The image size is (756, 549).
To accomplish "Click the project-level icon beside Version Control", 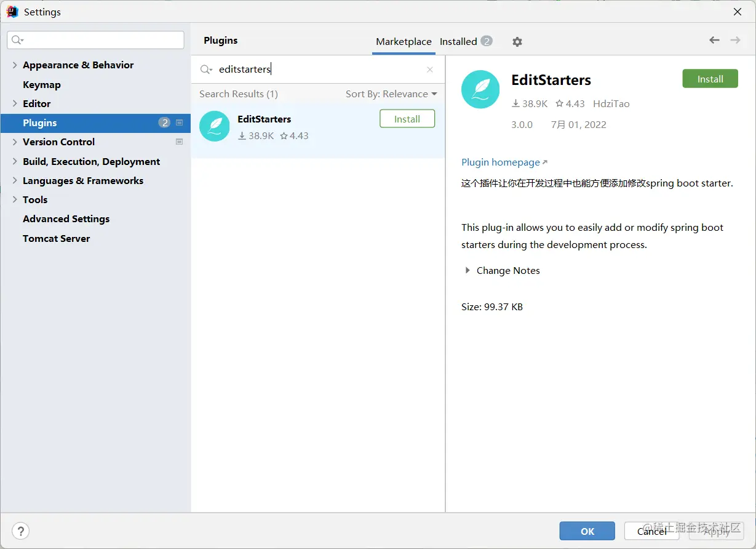I will [180, 142].
